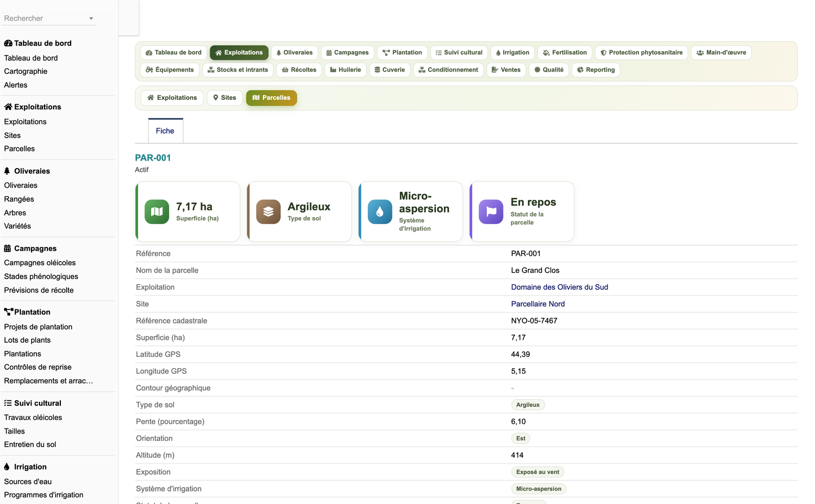Open Rangées in sidebar
Viewport: 815px width, 504px height.
pos(19,199)
